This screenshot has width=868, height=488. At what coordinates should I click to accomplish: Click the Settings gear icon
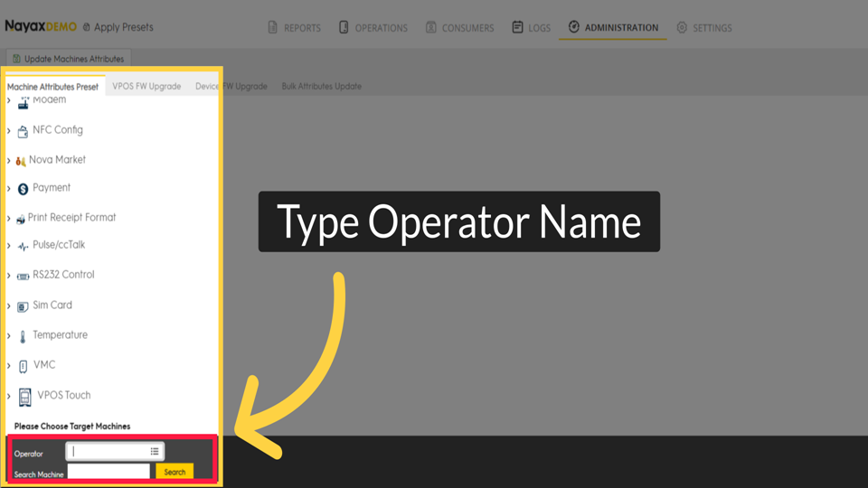click(x=682, y=27)
